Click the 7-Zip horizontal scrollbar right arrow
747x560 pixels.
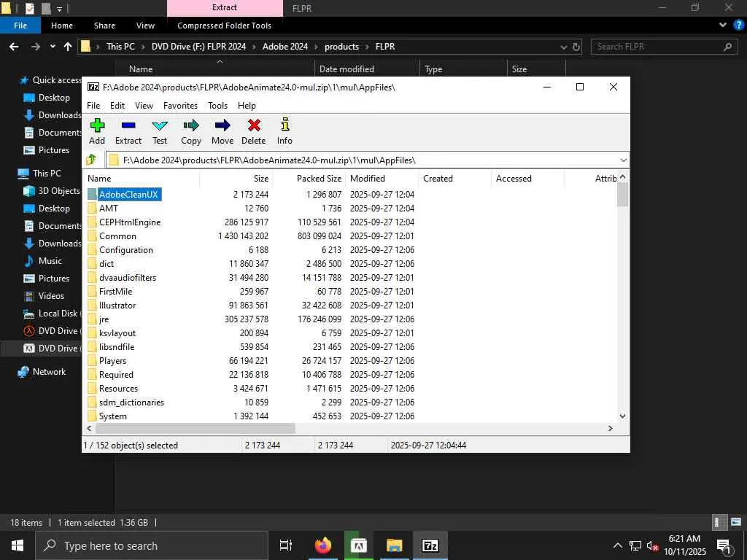click(x=611, y=428)
